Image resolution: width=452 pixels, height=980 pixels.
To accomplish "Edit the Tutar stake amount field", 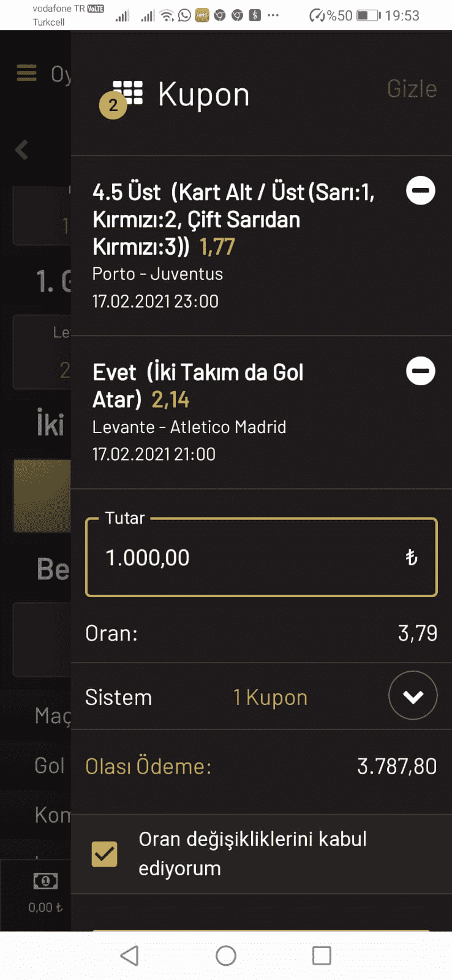I will [262, 557].
